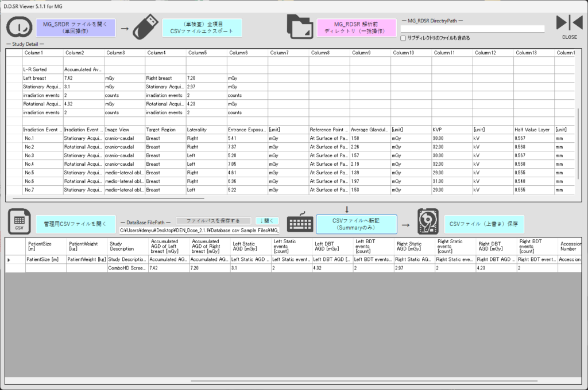Image resolution: width=588 pixels, height=390 pixels.
Task: Click the keyboard icon
Action: 300,223
